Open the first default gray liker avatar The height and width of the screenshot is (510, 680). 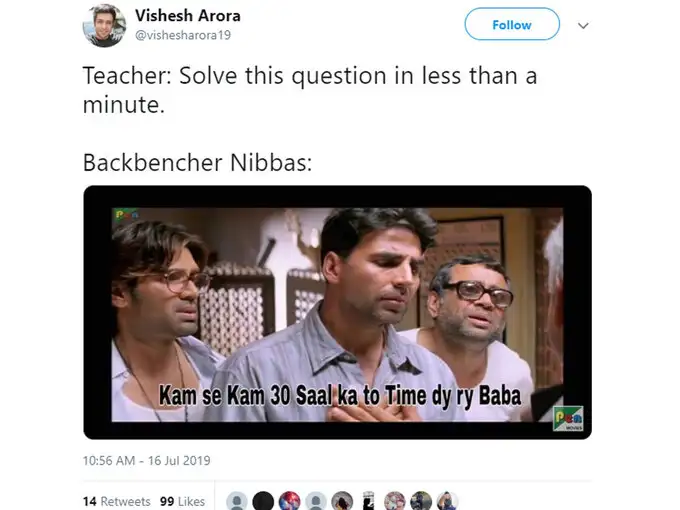pyautogui.click(x=237, y=501)
